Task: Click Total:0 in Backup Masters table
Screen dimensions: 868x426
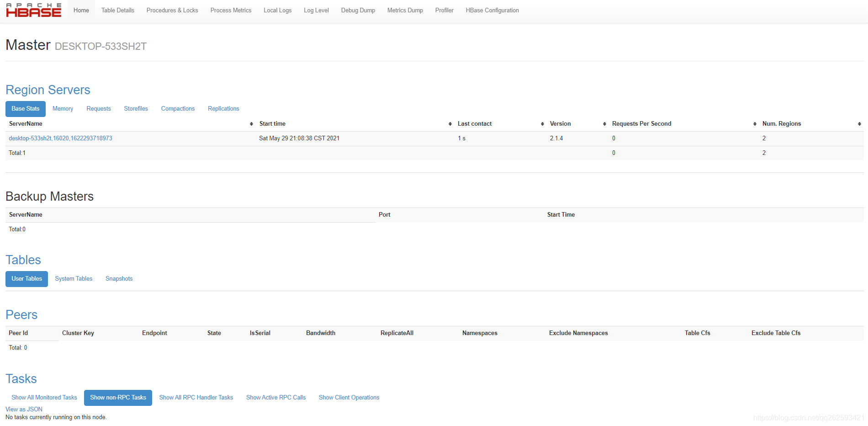Action: 17,229
